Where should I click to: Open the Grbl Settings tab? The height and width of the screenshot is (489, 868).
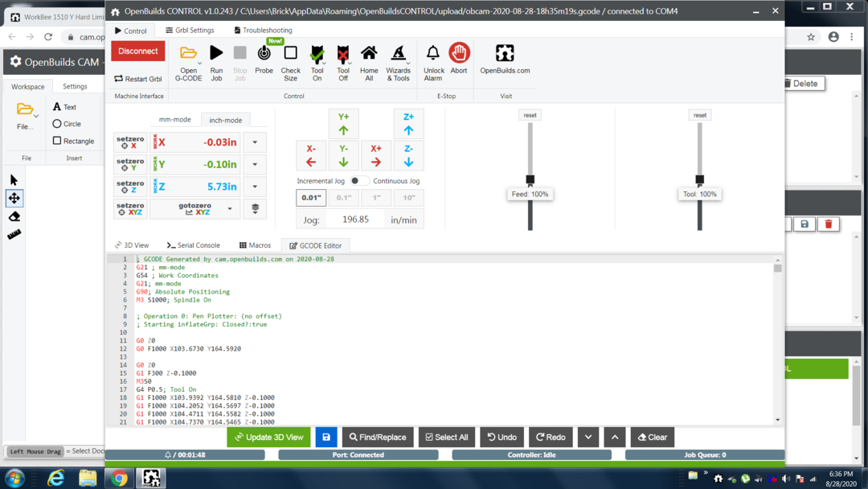tap(190, 31)
